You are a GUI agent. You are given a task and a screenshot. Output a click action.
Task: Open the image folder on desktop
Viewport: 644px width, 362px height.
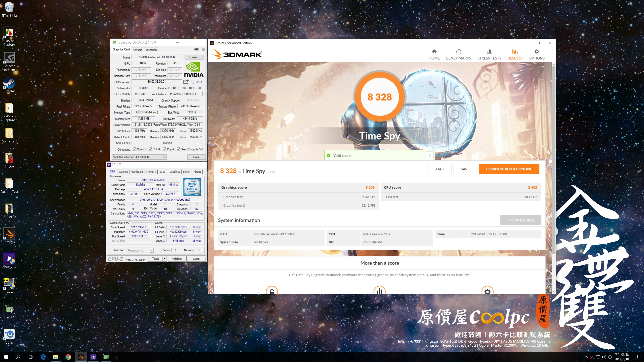pyautogui.click(x=9, y=161)
